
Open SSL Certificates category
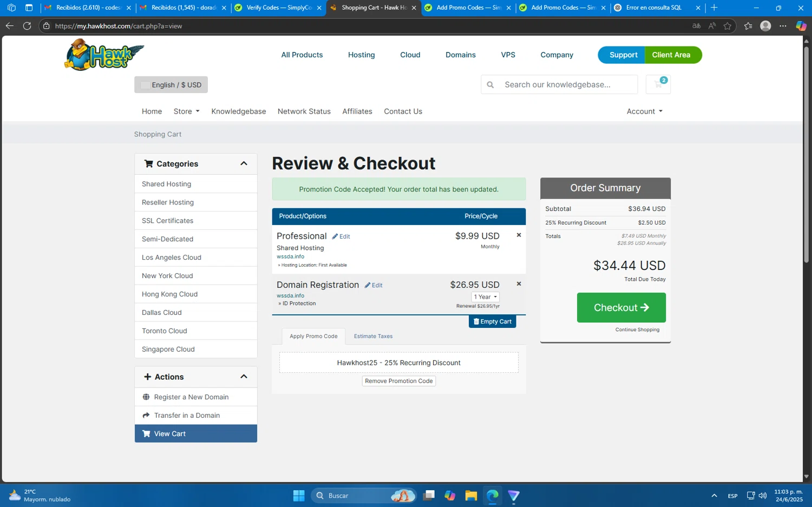[196, 221]
